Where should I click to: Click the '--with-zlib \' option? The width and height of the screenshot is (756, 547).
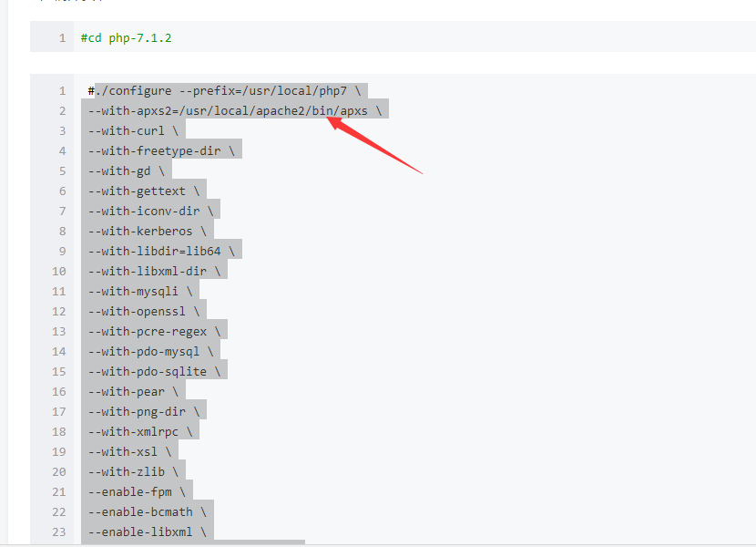pyautogui.click(x=133, y=471)
